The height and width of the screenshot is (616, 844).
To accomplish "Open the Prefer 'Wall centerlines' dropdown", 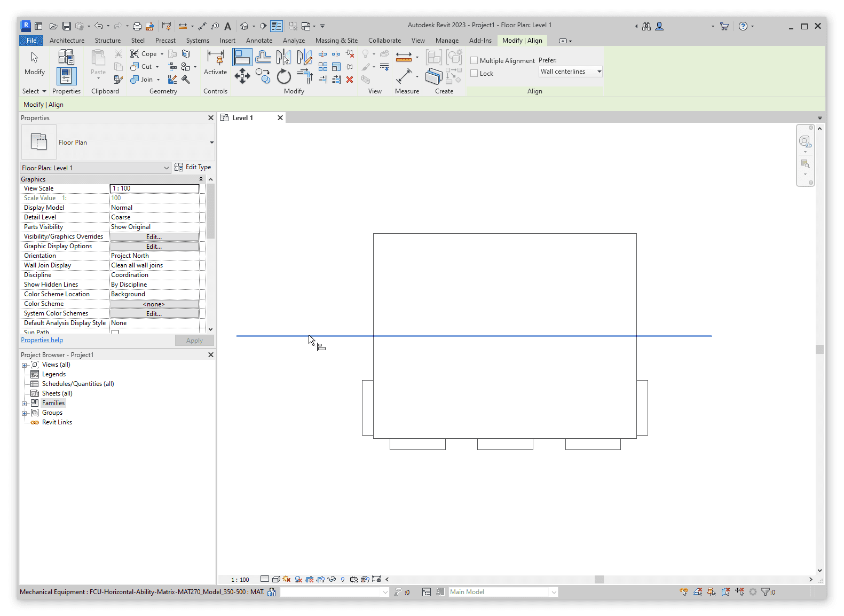I will coord(571,72).
